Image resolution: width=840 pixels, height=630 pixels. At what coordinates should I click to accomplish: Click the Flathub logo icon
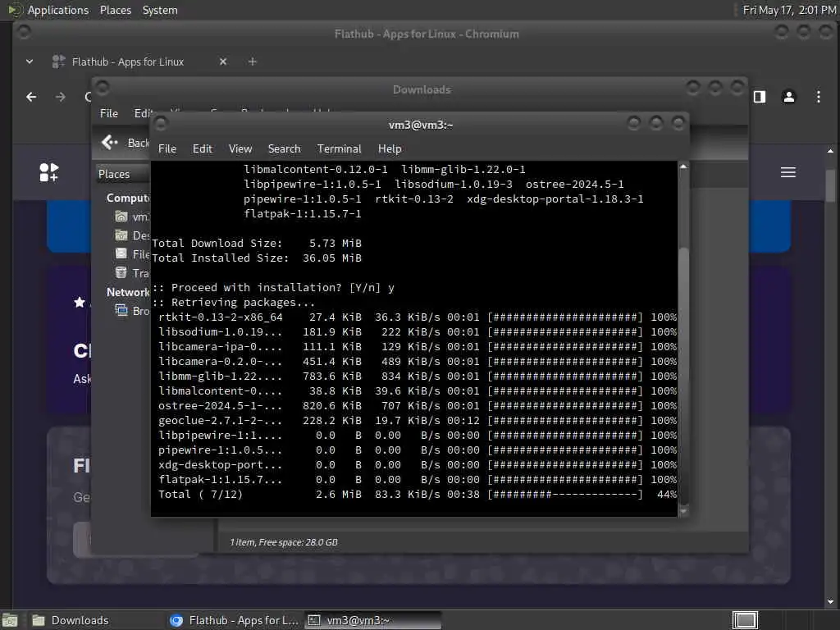click(x=48, y=172)
